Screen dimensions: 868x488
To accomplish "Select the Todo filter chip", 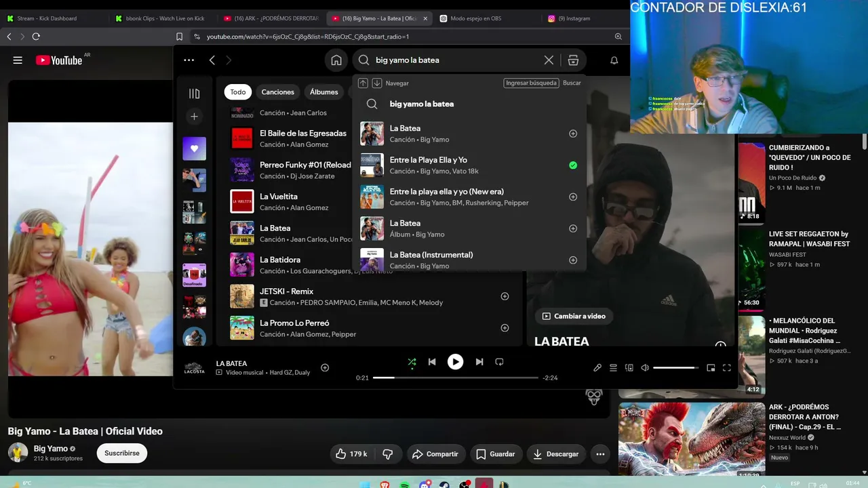I will coord(238,92).
